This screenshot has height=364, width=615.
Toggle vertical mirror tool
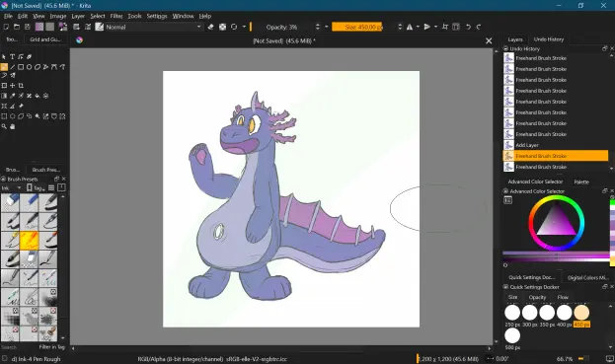point(427,27)
